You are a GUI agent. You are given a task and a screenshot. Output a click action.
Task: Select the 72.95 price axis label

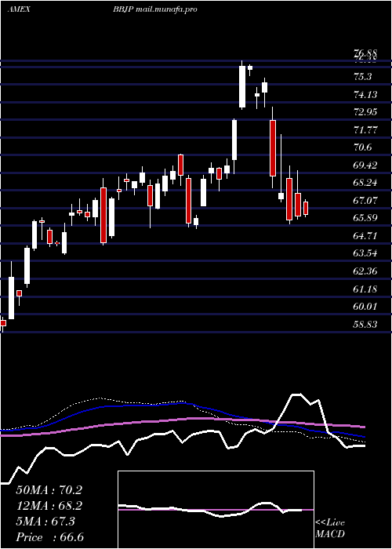point(365,112)
